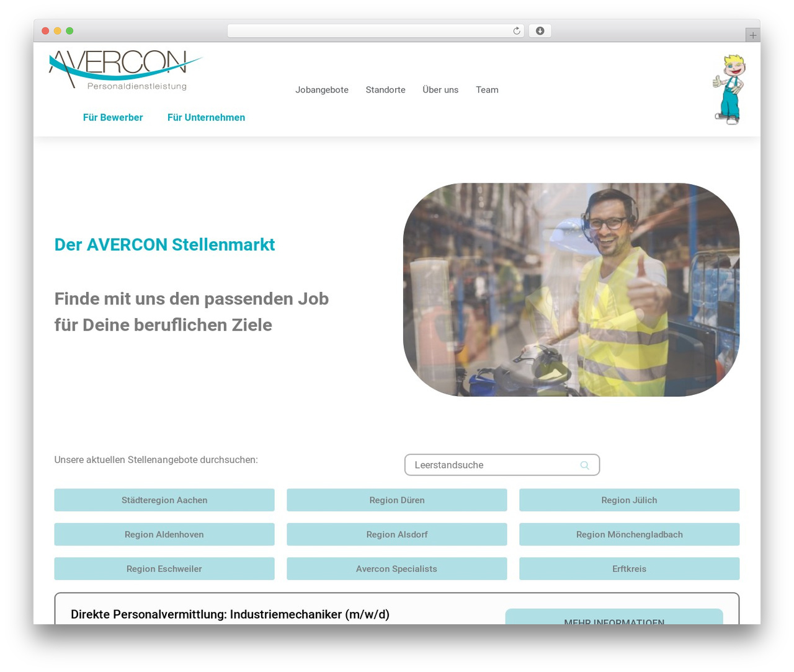Filter jobs by Region Jülich

coord(629,500)
